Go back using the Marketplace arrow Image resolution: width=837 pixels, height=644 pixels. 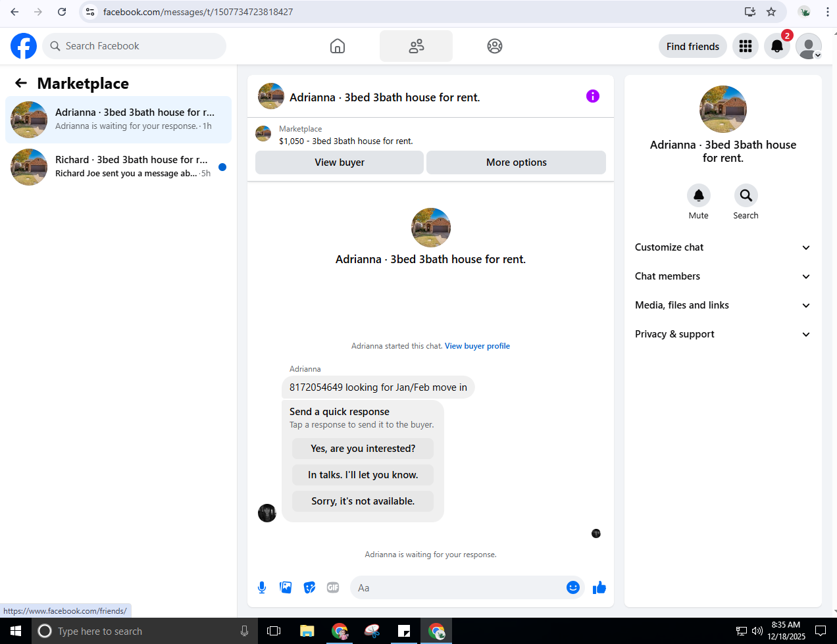(21, 83)
